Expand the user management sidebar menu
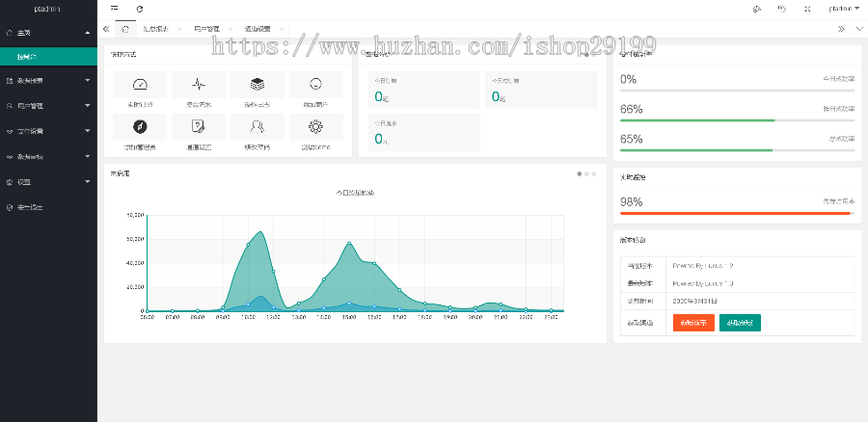 point(48,105)
